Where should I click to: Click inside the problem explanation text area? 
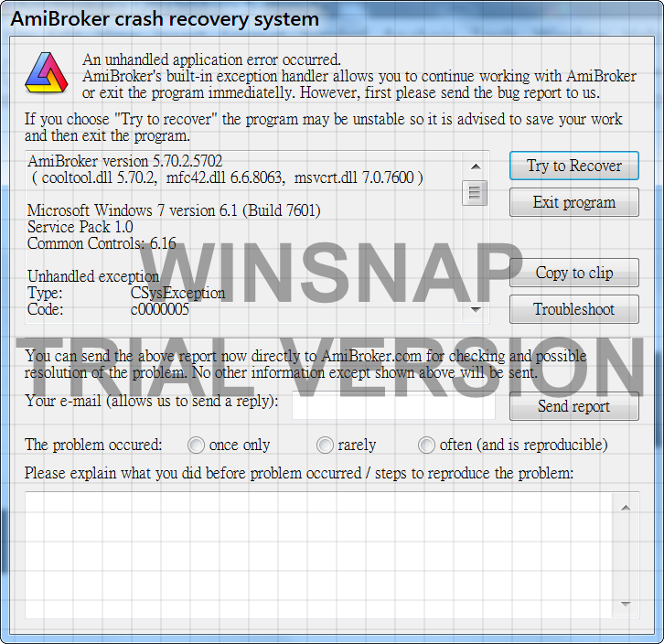(x=318, y=555)
